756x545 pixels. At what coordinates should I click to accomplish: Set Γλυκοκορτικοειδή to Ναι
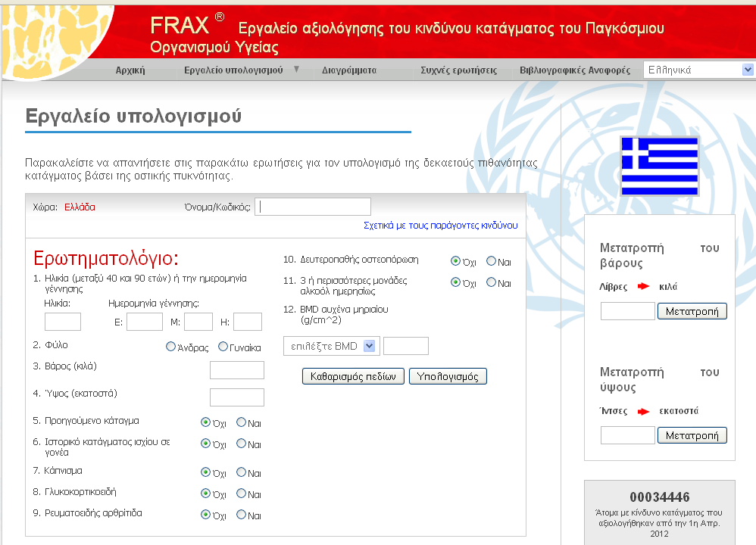241,494
